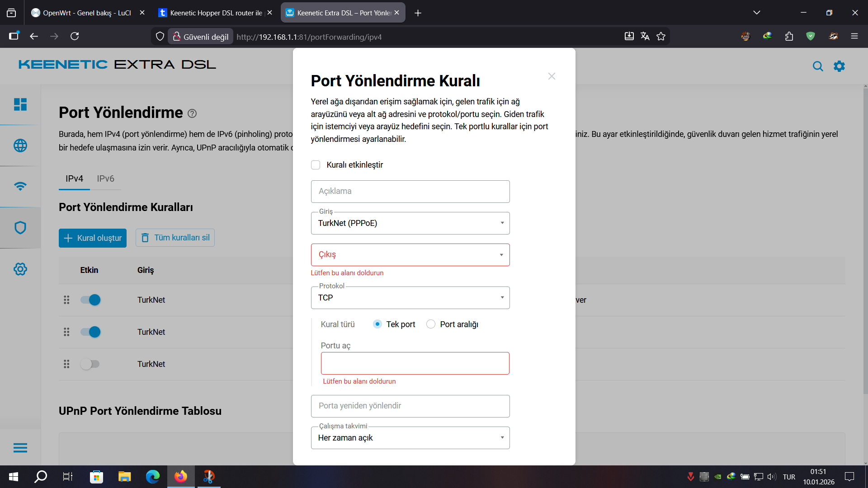Click the tracking protection shield icon

[x=160, y=37]
